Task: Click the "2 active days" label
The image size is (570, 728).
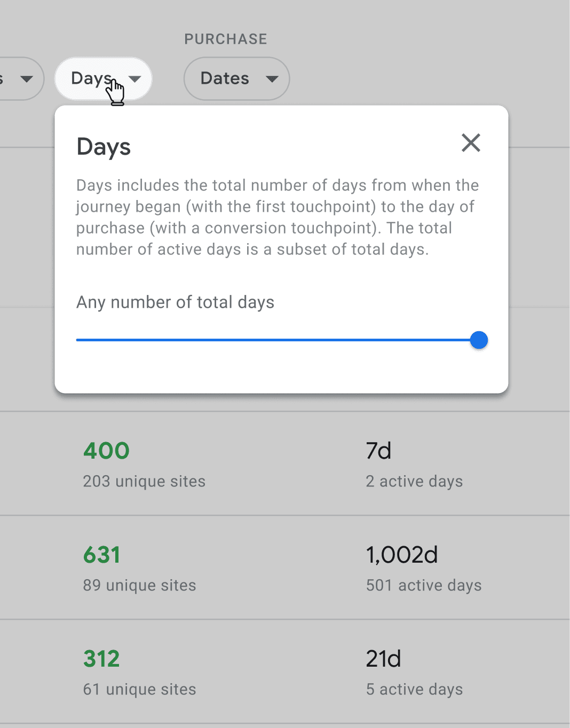Action: click(x=414, y=481)
